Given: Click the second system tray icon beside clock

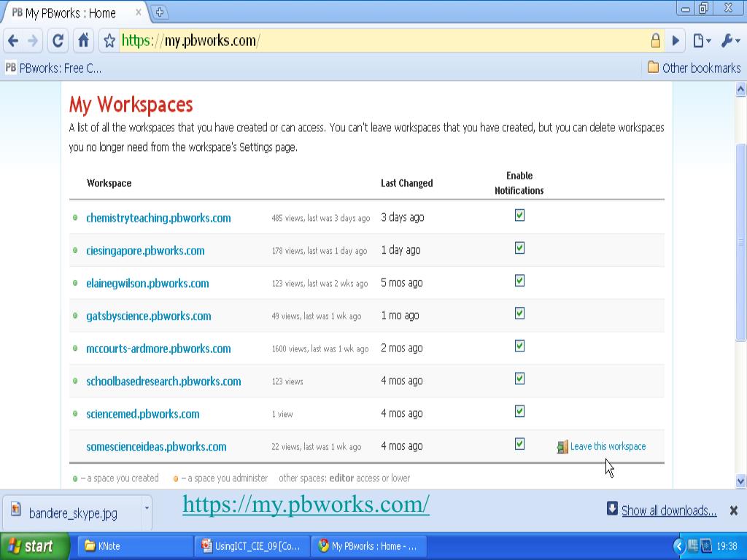Looking at the screenshot, I should (x=706, y=546).
